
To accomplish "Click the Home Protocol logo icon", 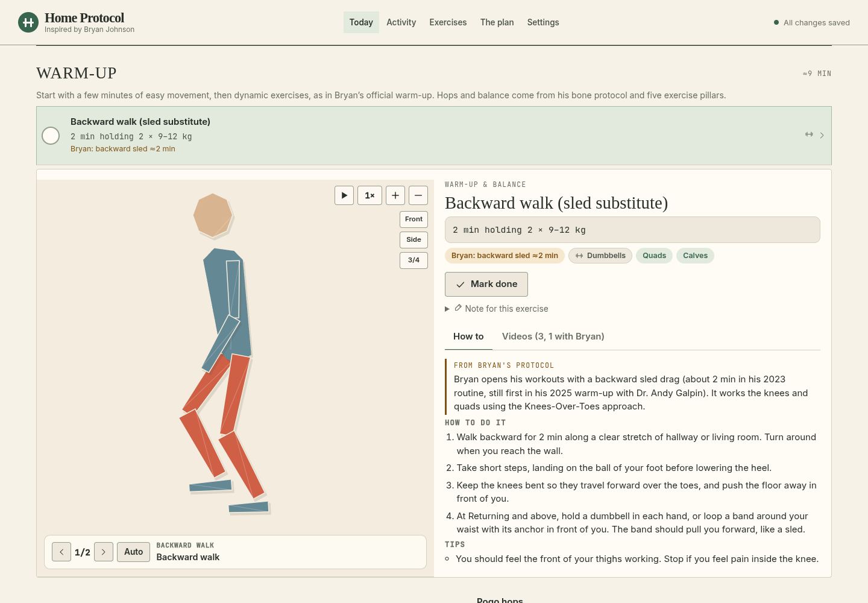I will [28, 22].
